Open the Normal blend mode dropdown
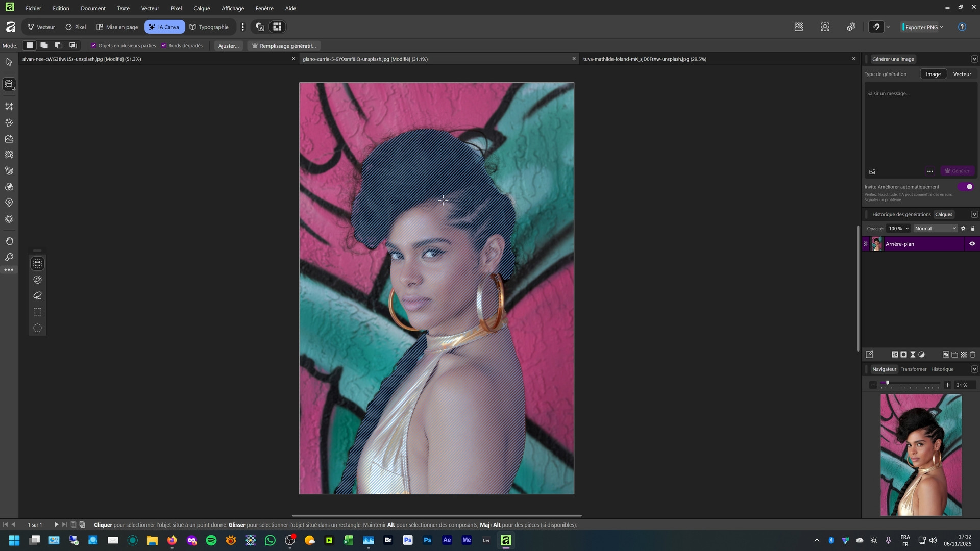The height and width of the screenshot is (551, 980). point(935,229)
